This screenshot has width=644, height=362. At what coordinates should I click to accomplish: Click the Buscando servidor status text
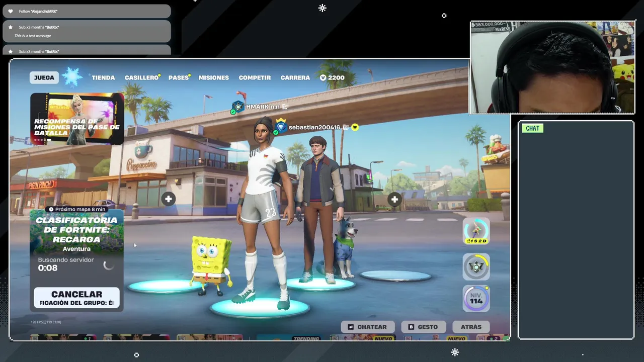pyautogui.click(x=66, y=260)
